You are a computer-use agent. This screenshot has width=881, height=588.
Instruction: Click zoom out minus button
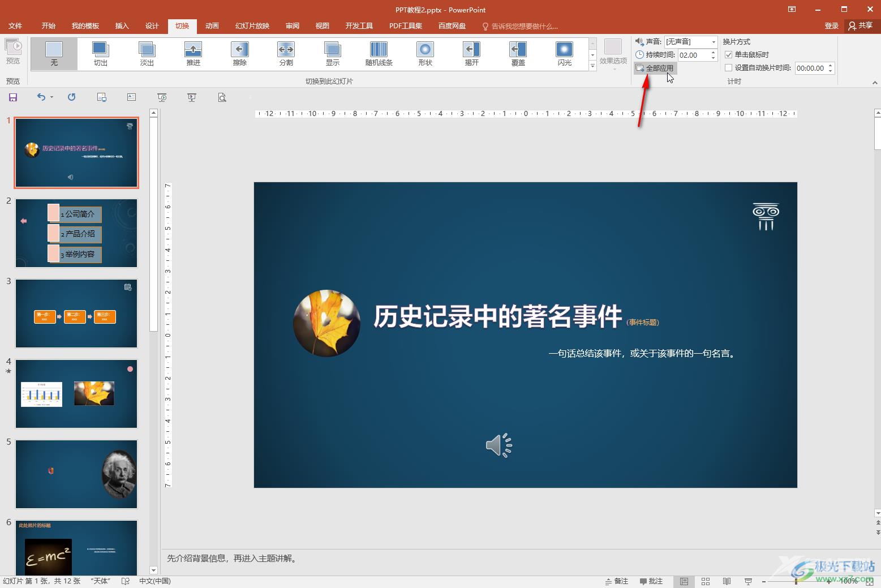click(763, 581)
